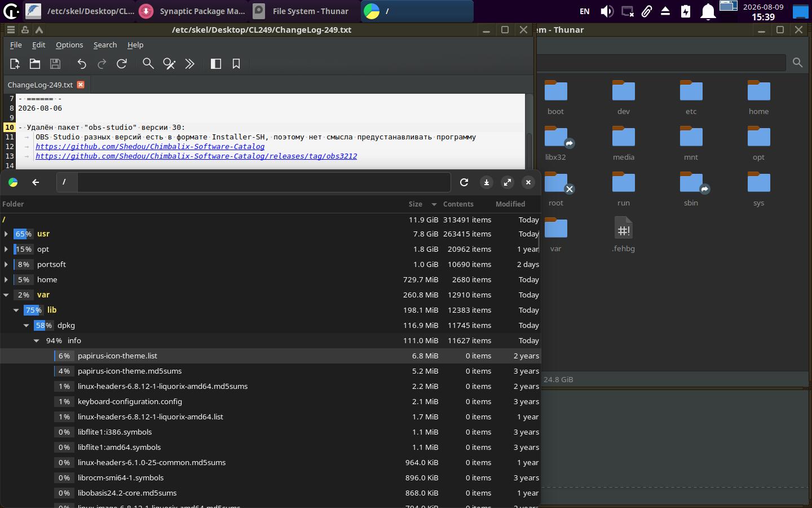The height and width of the screenshot is (508, 812).
Task: Sort by the Folder column header
Action: click(13, 204)
